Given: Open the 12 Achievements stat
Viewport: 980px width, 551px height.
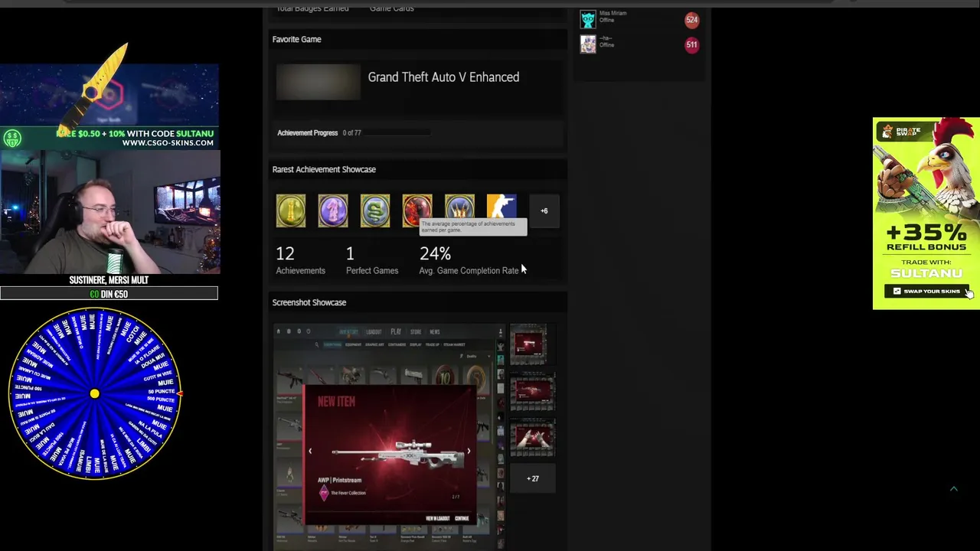Looking at the screenshot, I should tap(300, 260).
